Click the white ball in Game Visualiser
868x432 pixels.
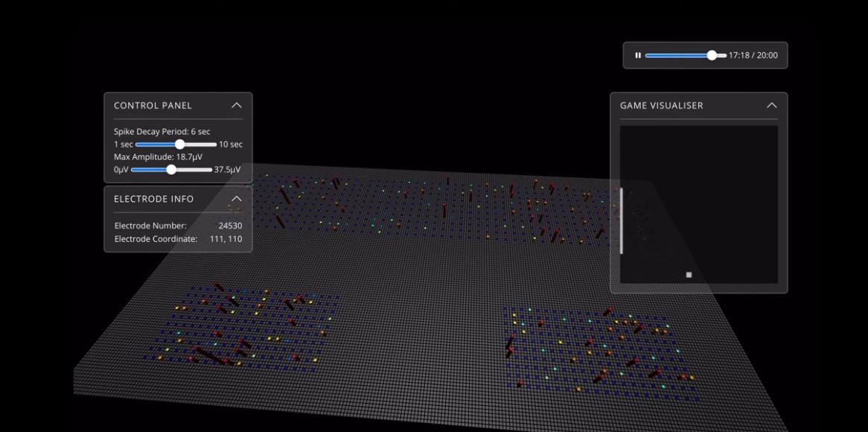(x=689, y=275)
